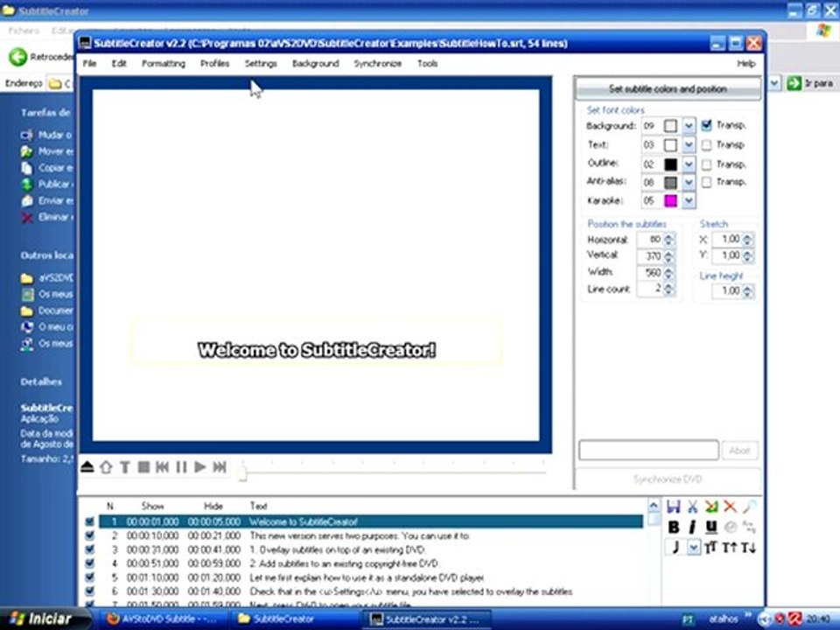This screenshot has width=840, height=630.
Task: Click the red X delete subtitle icon
Action: 730,507
